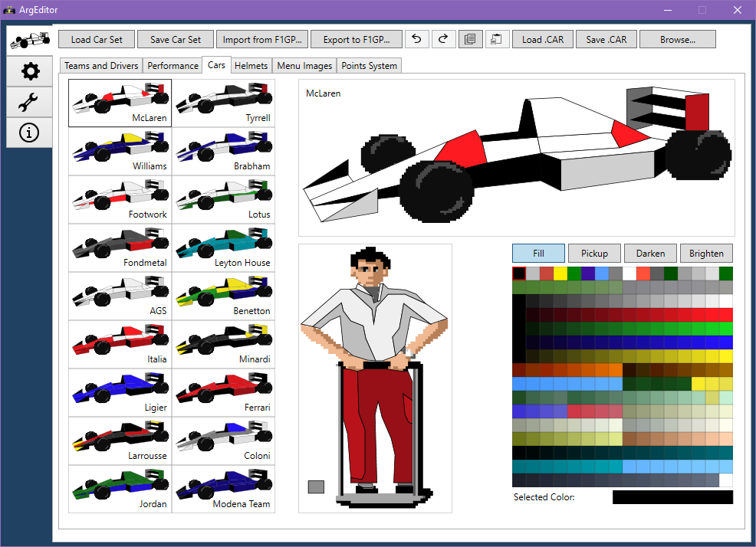Select the McLaren car thumbnail
The image size is (756, 547).
[x=120, y=103]
